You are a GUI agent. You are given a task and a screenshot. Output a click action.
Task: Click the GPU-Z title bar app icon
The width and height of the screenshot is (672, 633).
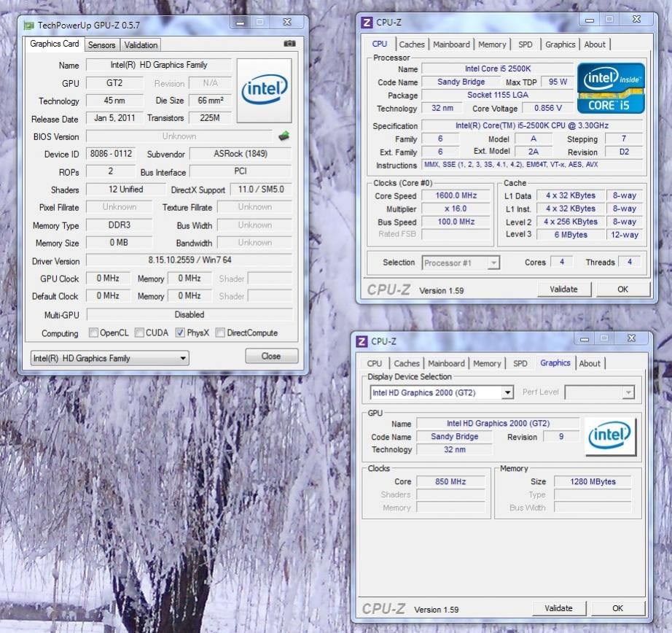(x=28, y=26)
